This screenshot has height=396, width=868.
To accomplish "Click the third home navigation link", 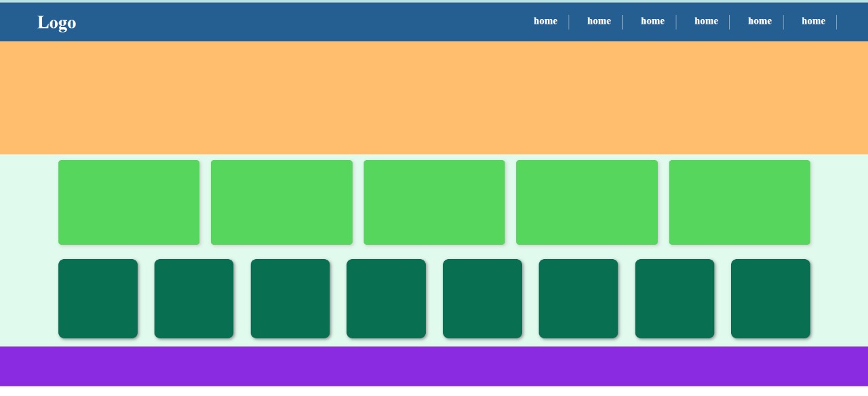I will click(652, 21).
